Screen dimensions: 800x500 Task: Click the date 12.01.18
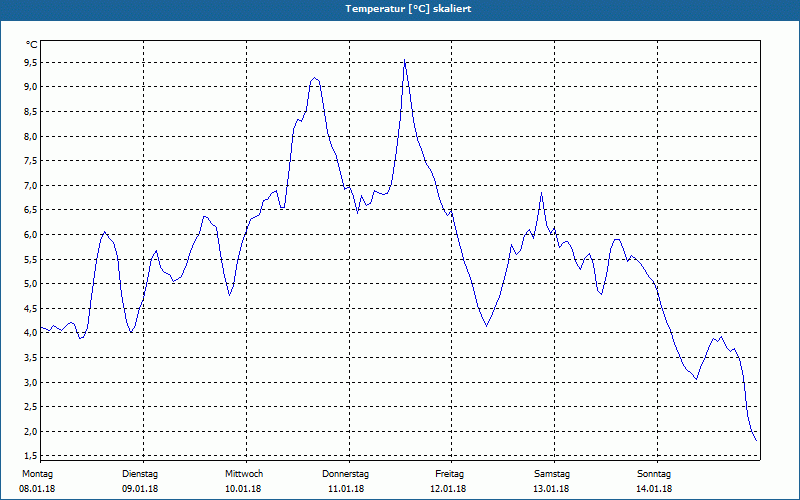[448, 489]
